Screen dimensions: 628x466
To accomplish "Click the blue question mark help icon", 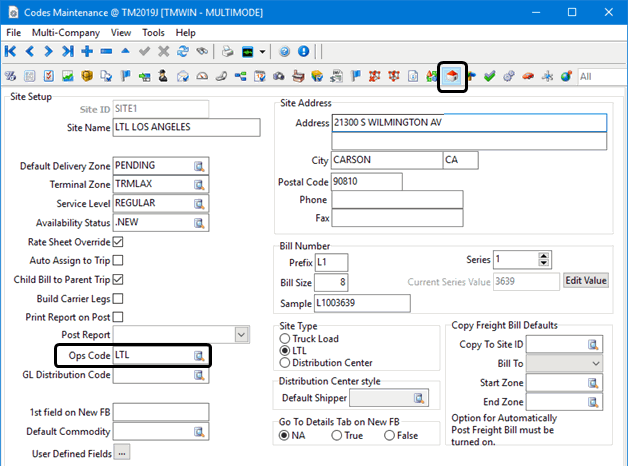I will coord(285,51).
